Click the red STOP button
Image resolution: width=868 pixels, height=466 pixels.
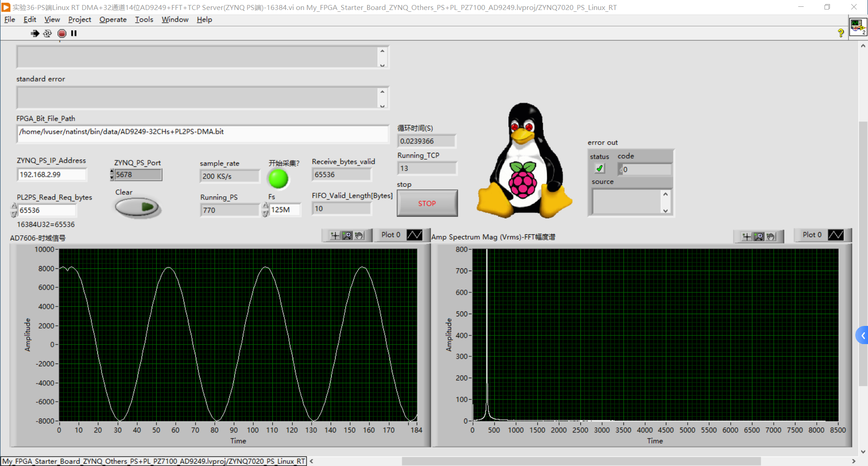point(427,204)
